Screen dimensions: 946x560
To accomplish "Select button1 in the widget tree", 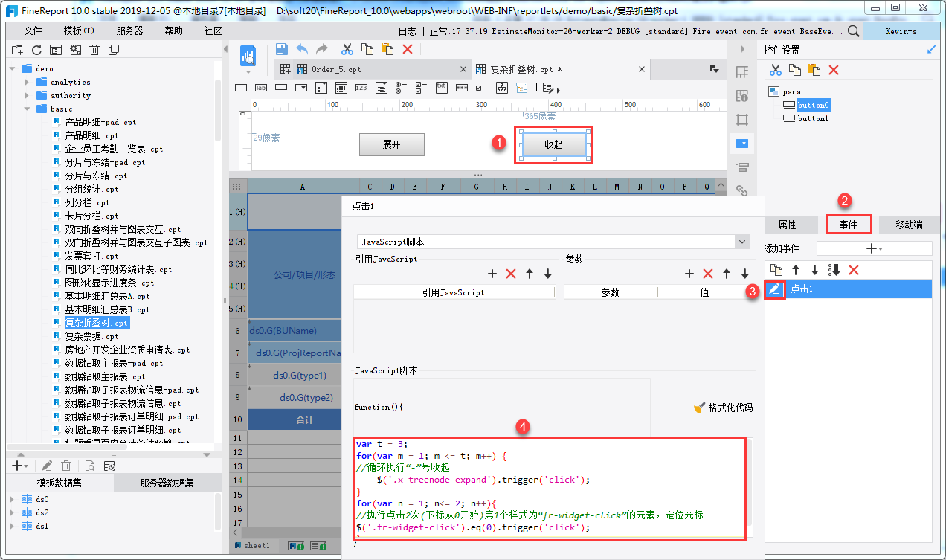I will 813,118.
